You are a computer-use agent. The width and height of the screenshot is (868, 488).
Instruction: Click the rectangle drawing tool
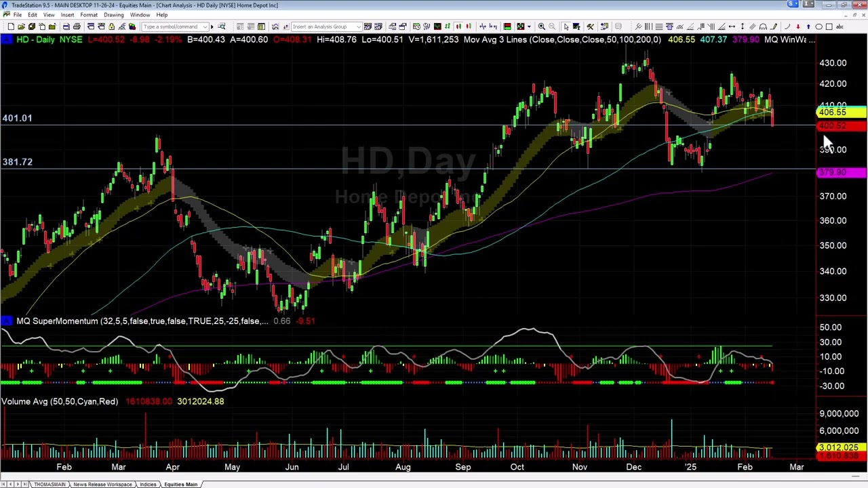click(830, 26)
